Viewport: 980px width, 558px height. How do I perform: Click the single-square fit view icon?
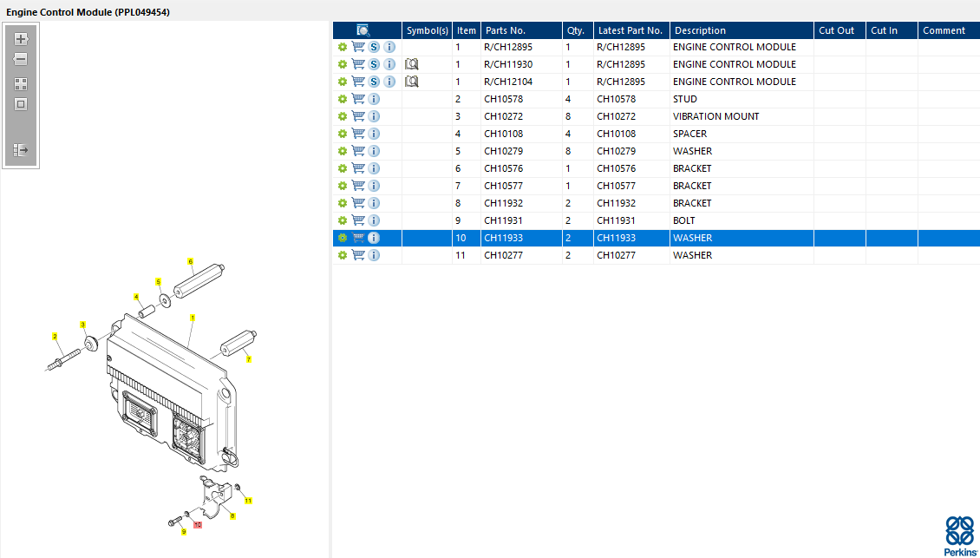(21, 104)
